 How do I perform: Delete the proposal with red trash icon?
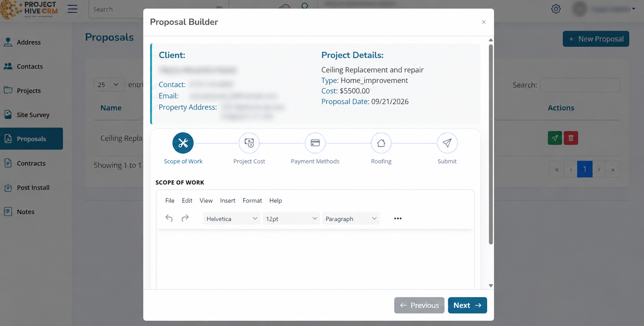click(x=571, y=138)
